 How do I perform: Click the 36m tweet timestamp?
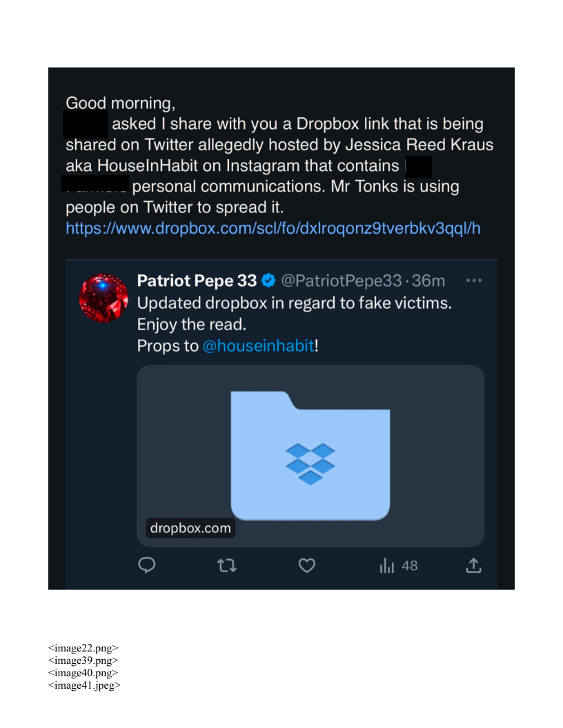428,281
